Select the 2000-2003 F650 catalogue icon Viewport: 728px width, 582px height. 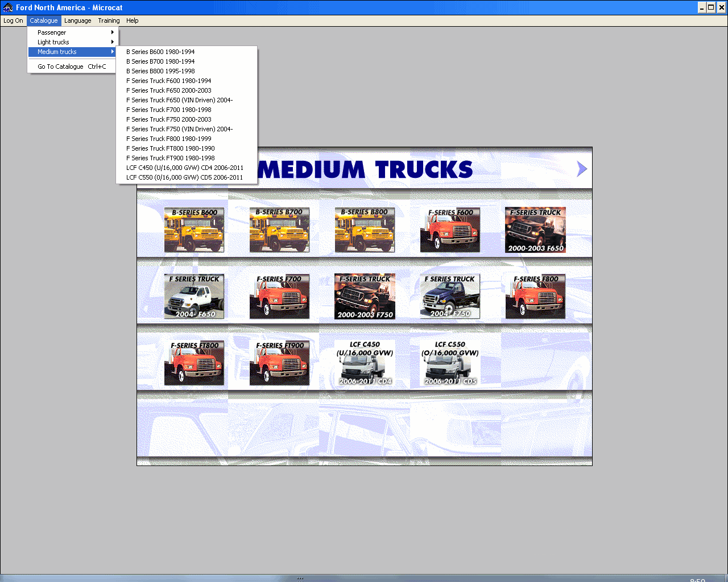535,230
